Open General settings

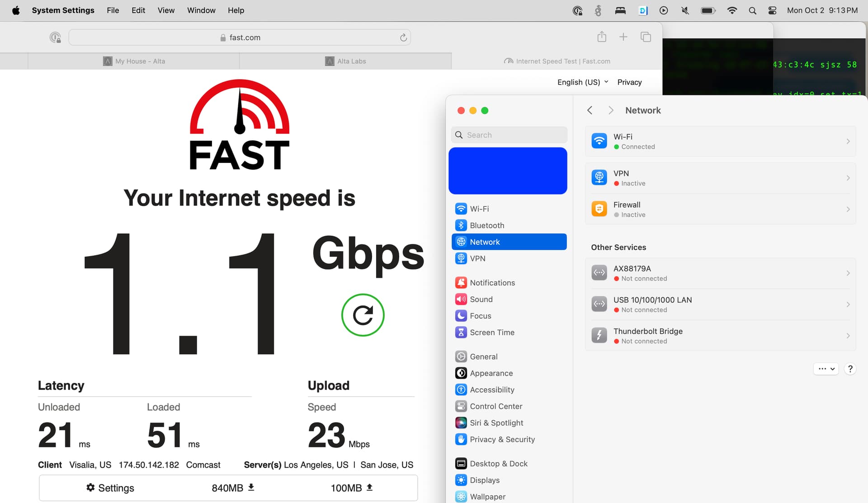[509, 356]
